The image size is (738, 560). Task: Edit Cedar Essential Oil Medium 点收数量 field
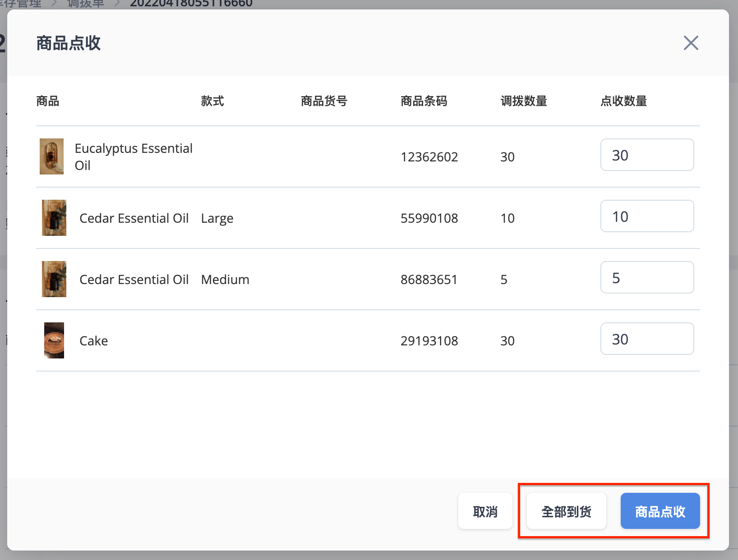tap(647, 277)
